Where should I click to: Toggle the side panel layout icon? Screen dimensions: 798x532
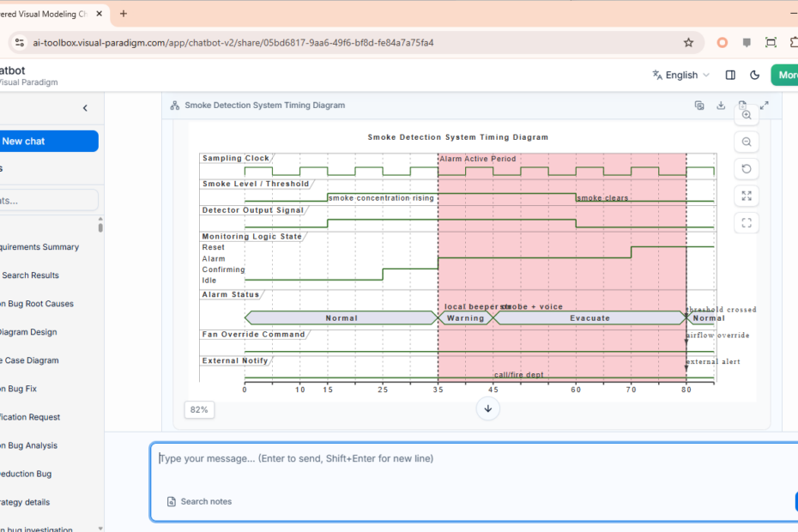click(730, 75)
